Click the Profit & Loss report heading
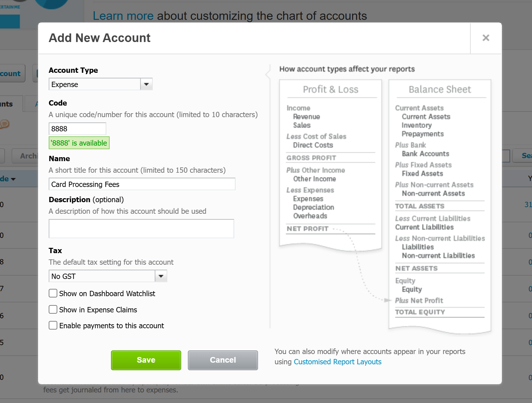 (x=331, y=89)
